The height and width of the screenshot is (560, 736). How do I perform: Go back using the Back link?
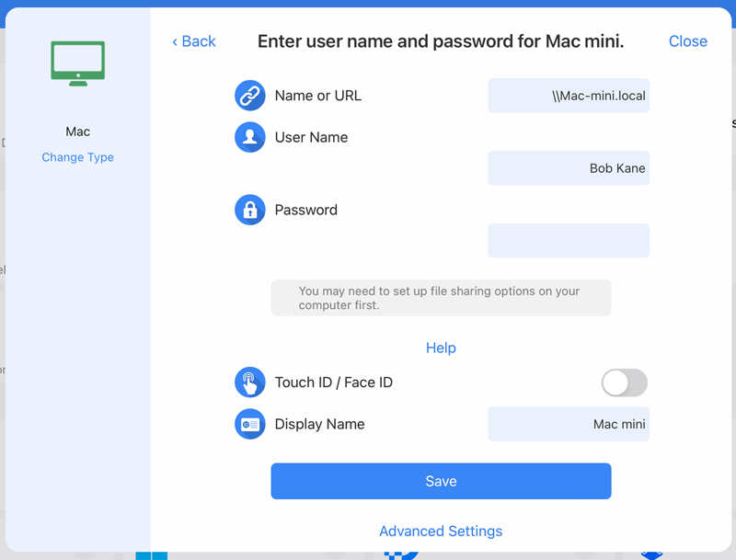[194, 41]
